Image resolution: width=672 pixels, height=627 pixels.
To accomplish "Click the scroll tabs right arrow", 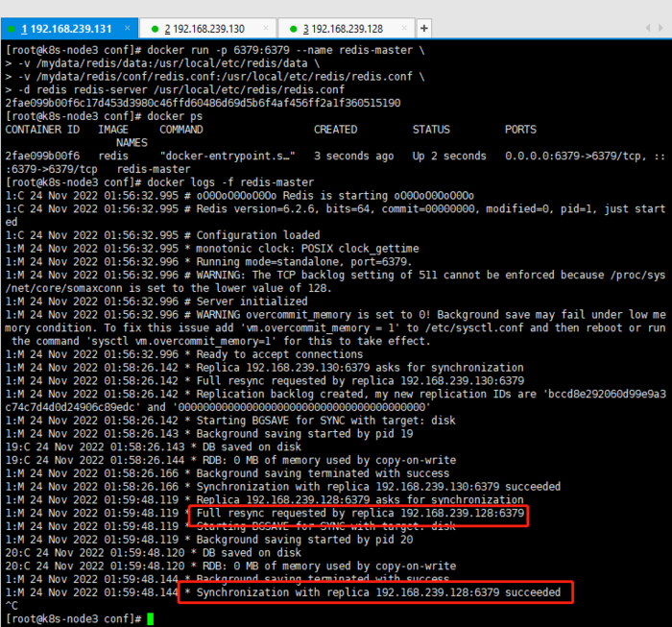I will (660, 28).
